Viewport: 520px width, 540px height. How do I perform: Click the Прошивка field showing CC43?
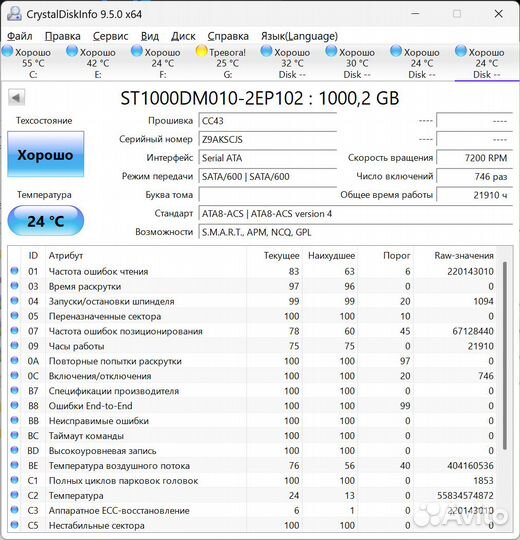tap(268, 121)
